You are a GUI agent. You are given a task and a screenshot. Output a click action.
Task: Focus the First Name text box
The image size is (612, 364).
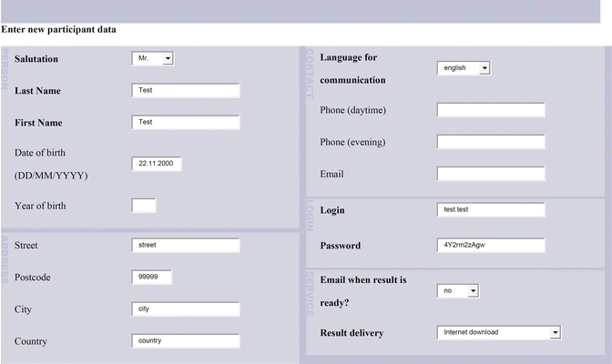point(186,122)
